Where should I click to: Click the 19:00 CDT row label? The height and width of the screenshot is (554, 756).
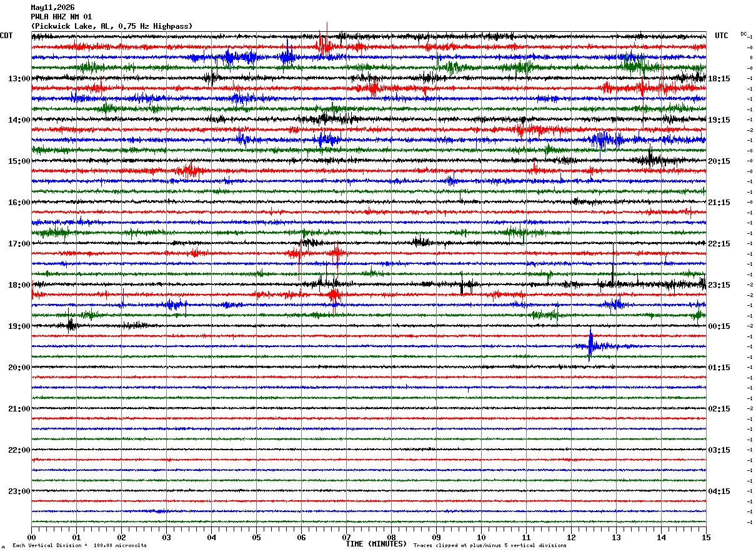[19, 326]
